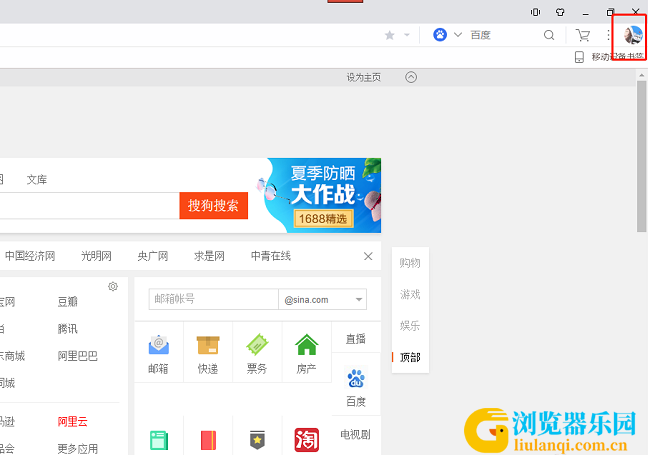The height and width of the screenshot is (455, 650).
Task: Open the red 阿里云 link
Action: click(73, 422)
